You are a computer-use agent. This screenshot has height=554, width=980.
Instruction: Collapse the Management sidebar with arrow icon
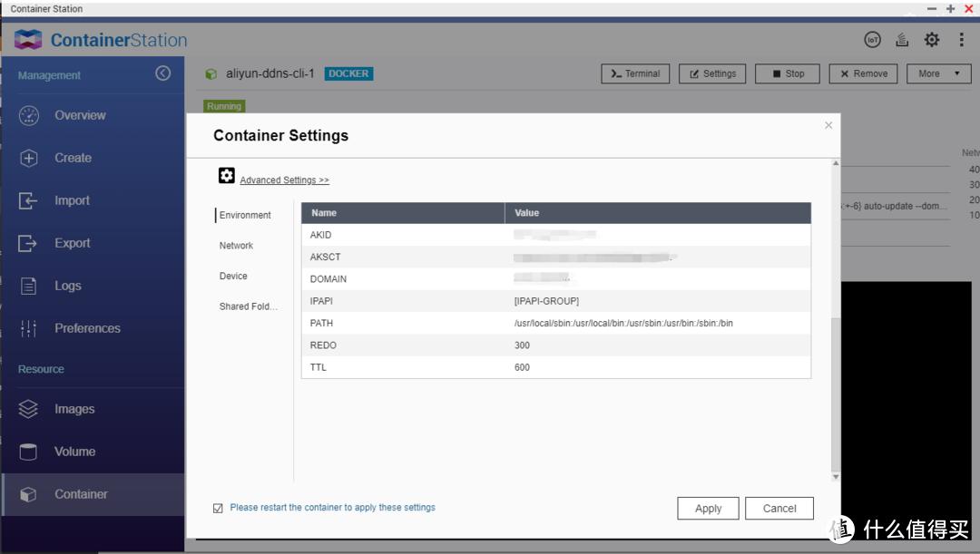pos(163,74)
